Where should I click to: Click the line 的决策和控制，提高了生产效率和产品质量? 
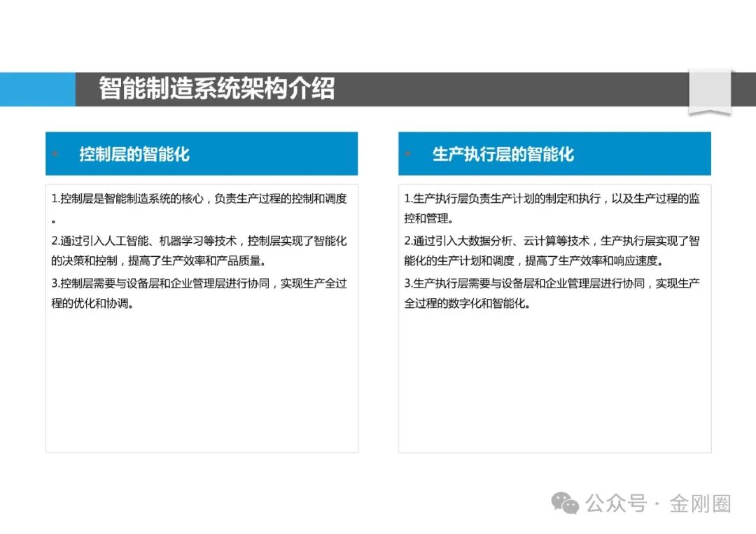tap(159, 261)
